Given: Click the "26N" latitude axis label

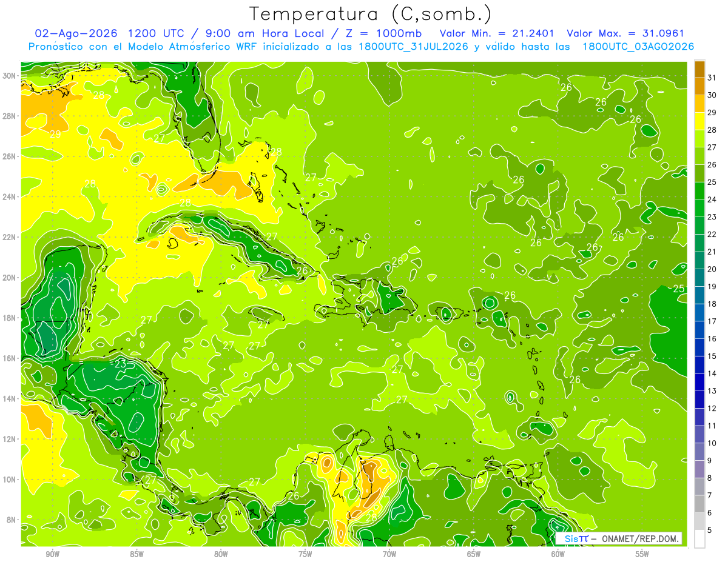Looking at the screenshot, I should (x=9, y=156).
